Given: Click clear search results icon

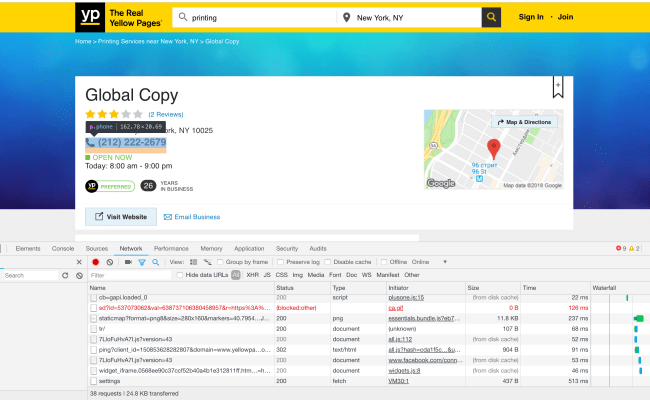Looking at the screenshot, I should [79, 275].
